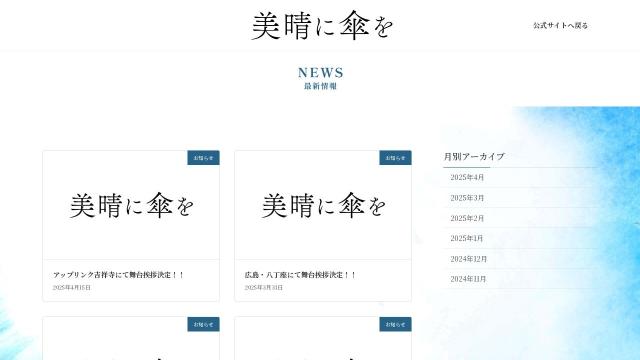The width and height of the screenshot is (640, 360).
Task: Open the 2025年1月 archive
Action: 467,238
